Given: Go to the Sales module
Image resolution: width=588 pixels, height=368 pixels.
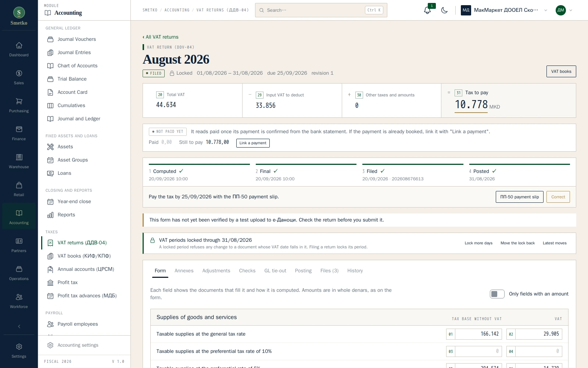Looking at the screenshot, I should pos(19,78).
